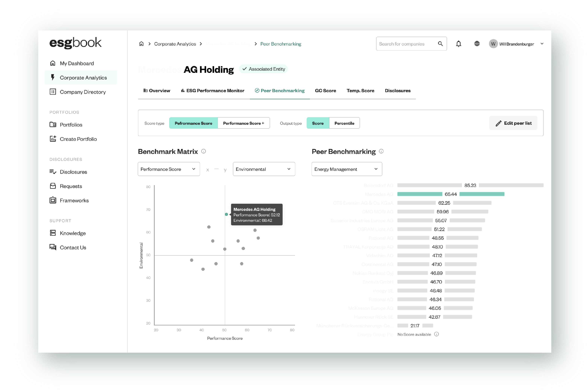Viewport: 588px width, 392px height.
Task: Click the 48.55 score value
Action: pyautogui.click(x=437, y=238)
